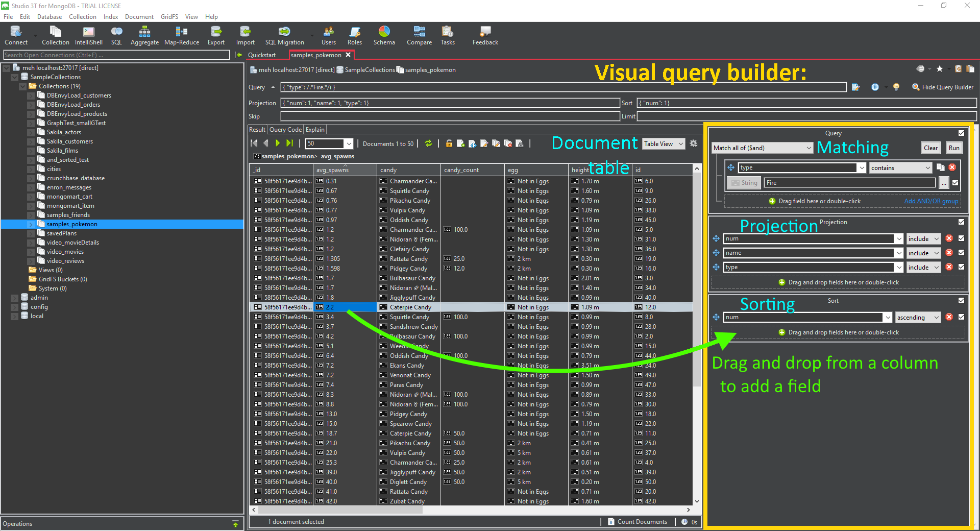The image size is (980, 531).
Task: Open the ascending sort order dropdown
Action: [x=917, y=318]
